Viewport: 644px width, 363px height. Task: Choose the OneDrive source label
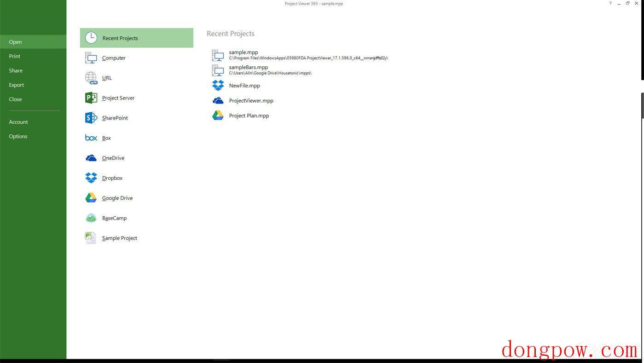(x=113, y=158)
